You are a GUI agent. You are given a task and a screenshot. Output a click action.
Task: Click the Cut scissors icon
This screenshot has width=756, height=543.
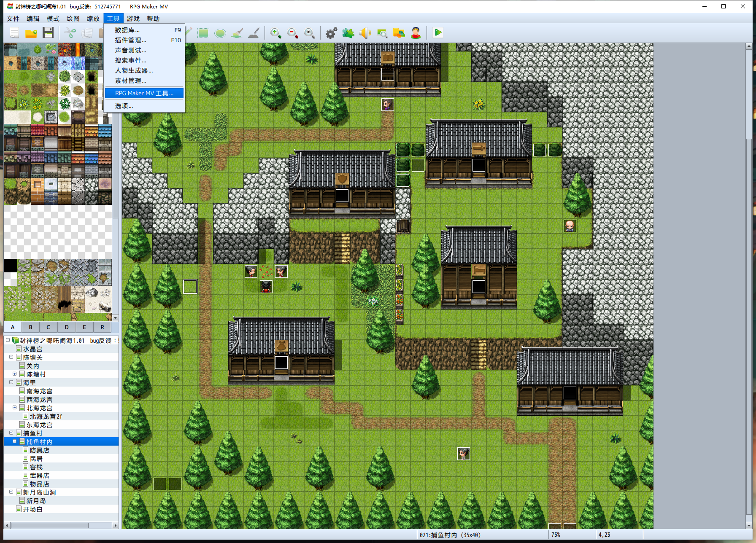(x=70, y=33)
